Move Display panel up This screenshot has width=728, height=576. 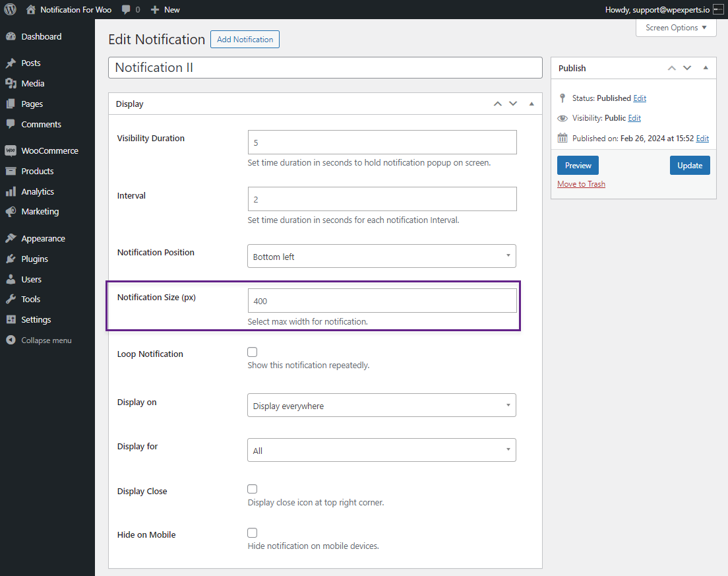(x=498, y=104)
